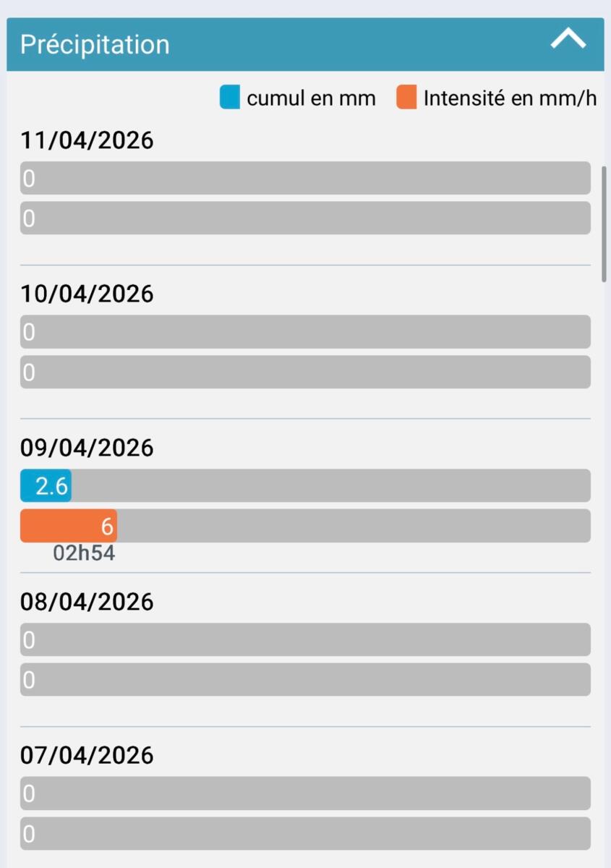Screen dimensions: 611x868
Task: Click the blue cumul en mm legend swatch
Action: [229, 98]
